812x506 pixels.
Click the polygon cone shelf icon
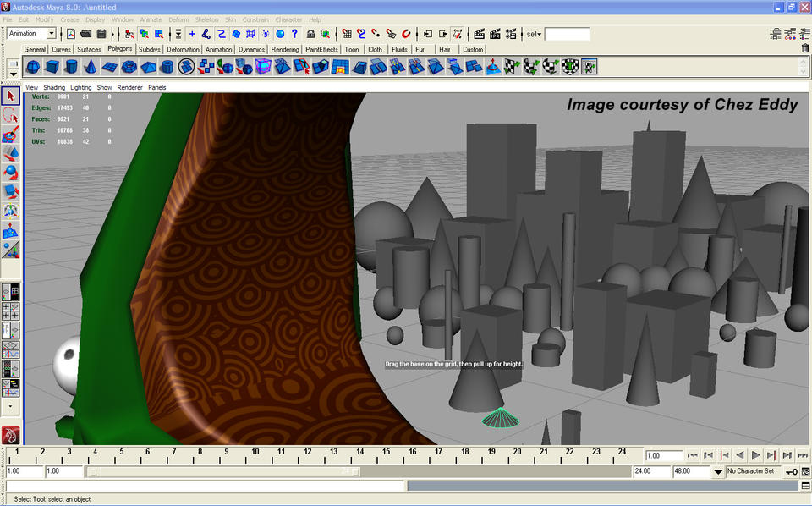(91, 67)
